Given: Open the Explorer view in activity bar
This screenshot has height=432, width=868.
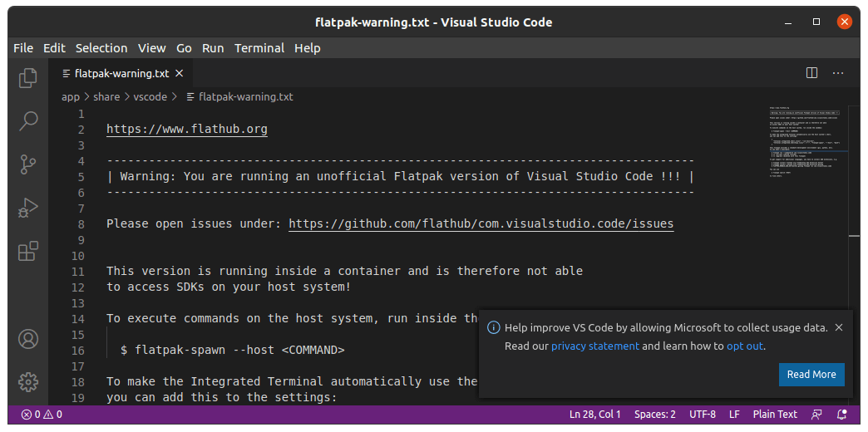Looking at the screenshot, I should pyautogui.click(x=28, y=77).
